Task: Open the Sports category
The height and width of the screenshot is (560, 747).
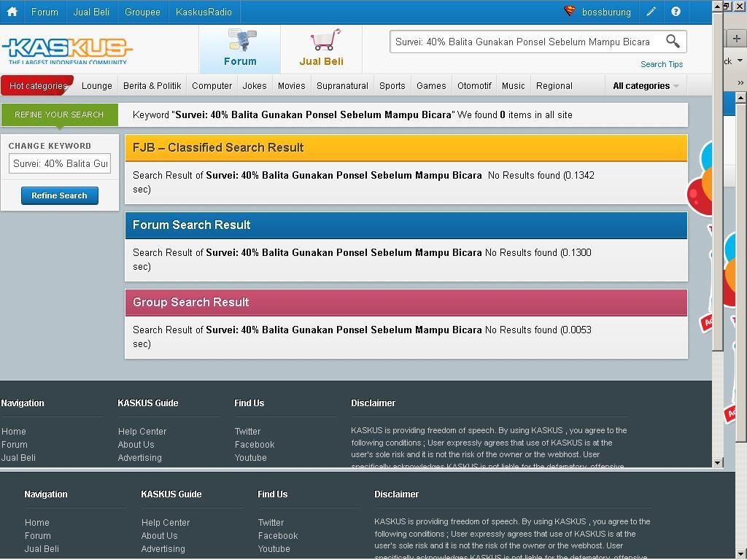Action: (x=392, y=86)
